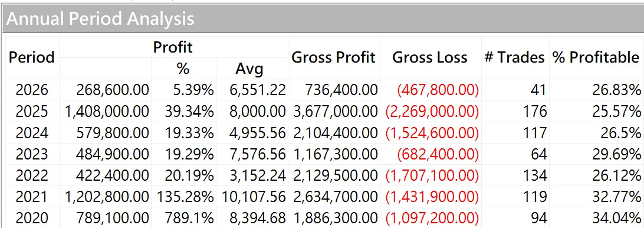Click the 135.28% profit percentage
The height and width of the screenshot is (228, 644).
185,197
